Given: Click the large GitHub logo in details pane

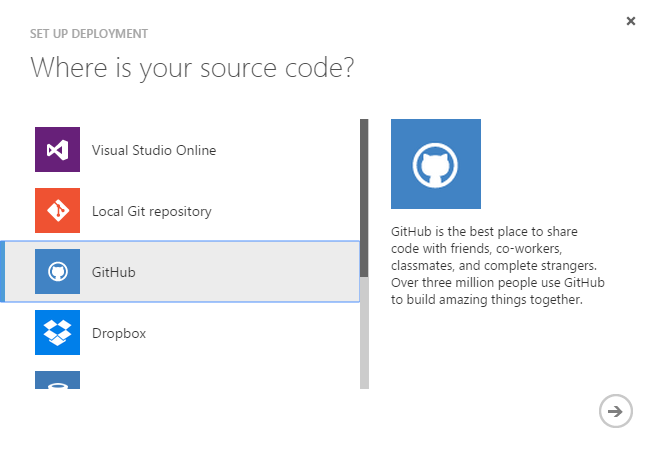Looking at the screenshot, I should point(435,164).
